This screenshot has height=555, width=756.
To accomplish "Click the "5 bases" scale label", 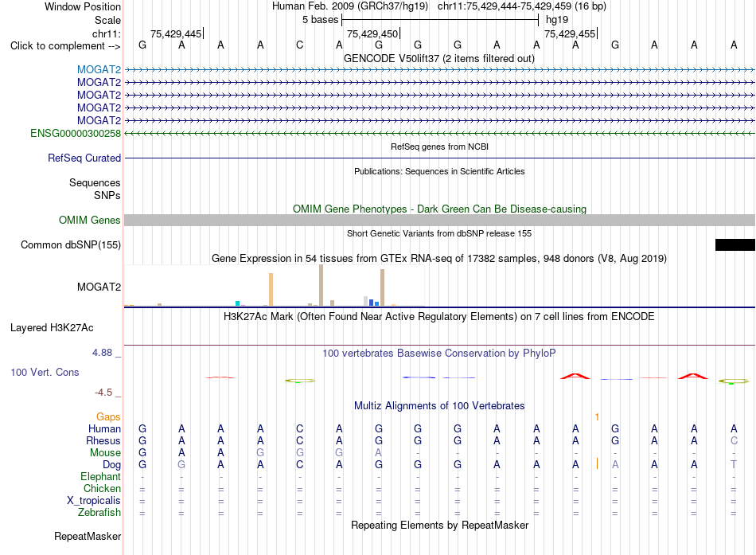I will (x=320, y=20).
